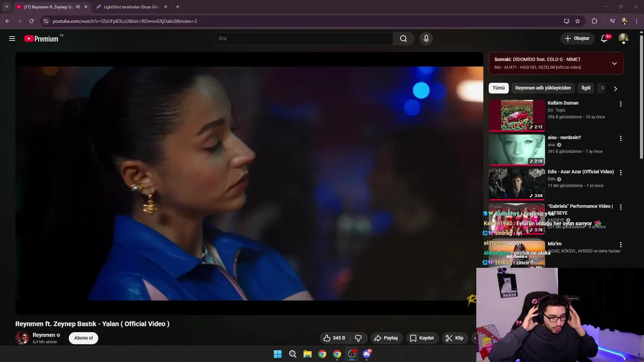Open browser media controls icon
Image resolution: width=644 pixels, height=362 pixels.
coord(612,21)
